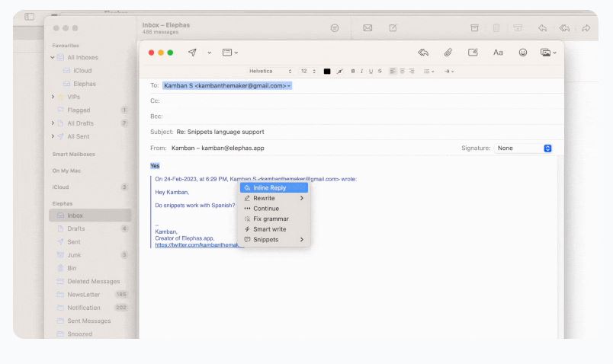Collapse the All Inboxes group
The width and height of the screenshot is (613, 364).
[53, 57]
